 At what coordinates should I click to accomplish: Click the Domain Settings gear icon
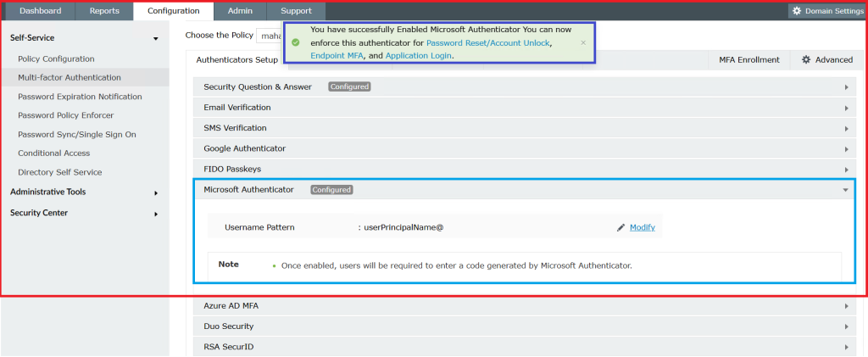796,11
